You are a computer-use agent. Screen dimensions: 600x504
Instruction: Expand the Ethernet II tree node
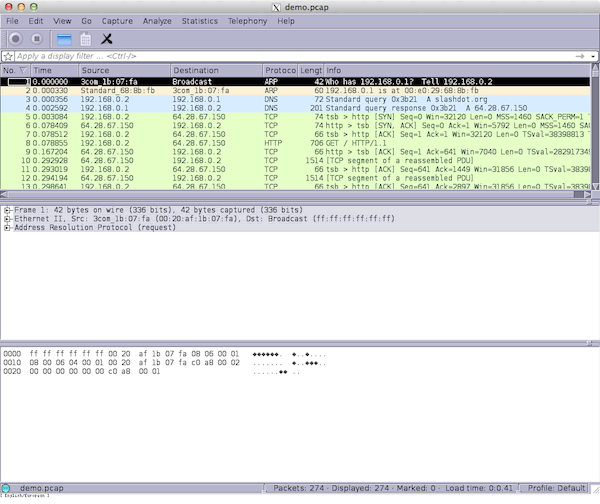point(7,219)
